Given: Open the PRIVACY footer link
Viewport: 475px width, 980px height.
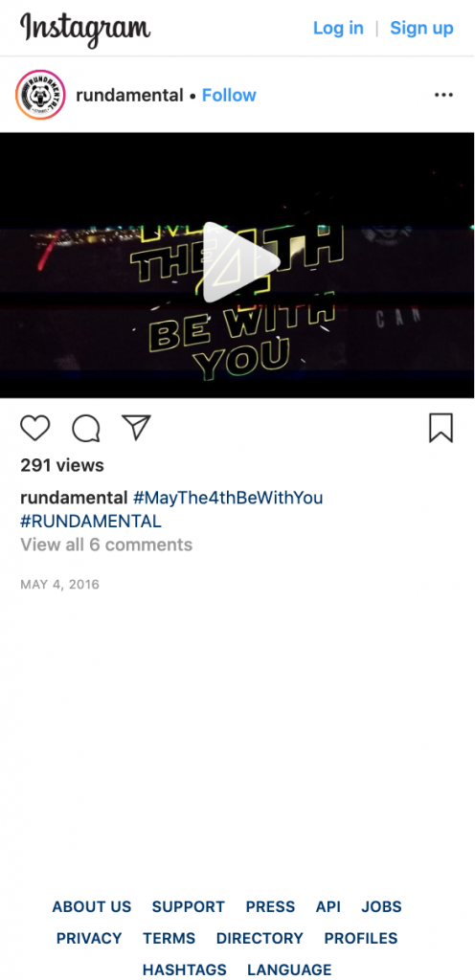Looking at the screenshot, I should [89, 938].
